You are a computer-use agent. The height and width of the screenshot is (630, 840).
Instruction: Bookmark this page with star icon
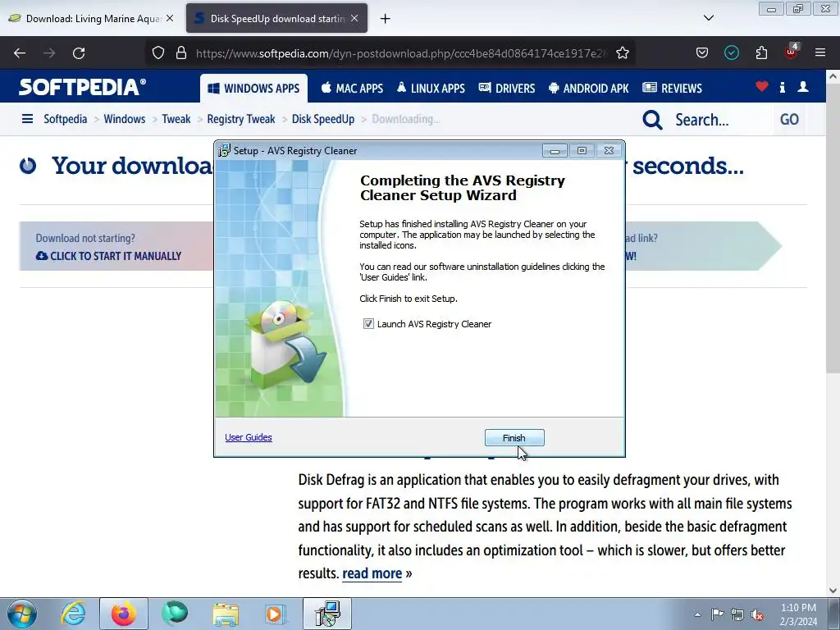tap(622, 52)
